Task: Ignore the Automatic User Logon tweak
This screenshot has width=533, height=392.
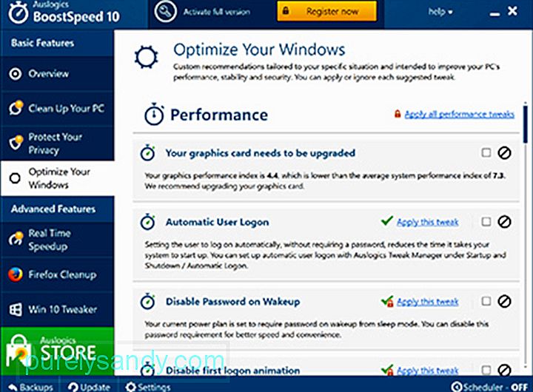Action: tap(504, 222)
